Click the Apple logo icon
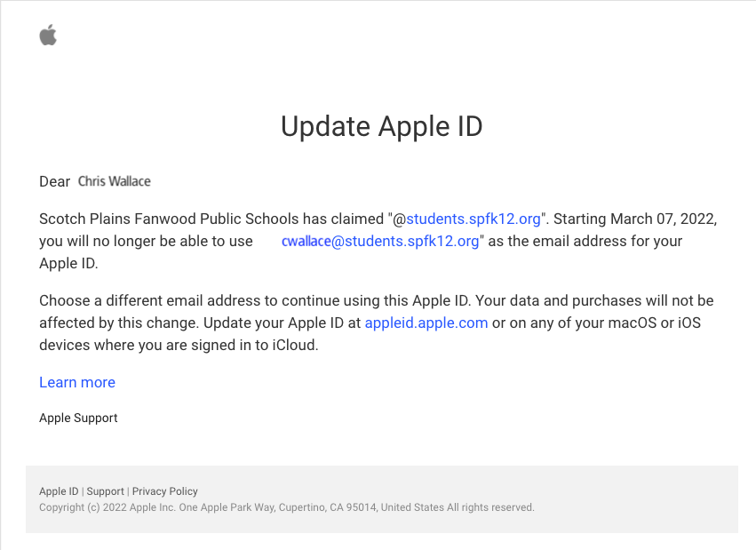756x550 pixels. pyautogui.click(x=48, y=36)
